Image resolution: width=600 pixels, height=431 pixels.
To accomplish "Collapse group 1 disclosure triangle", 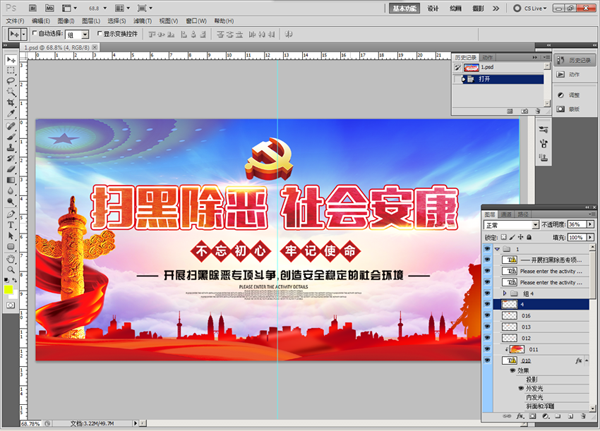I will pyautogui.click(x=497, y=249).
